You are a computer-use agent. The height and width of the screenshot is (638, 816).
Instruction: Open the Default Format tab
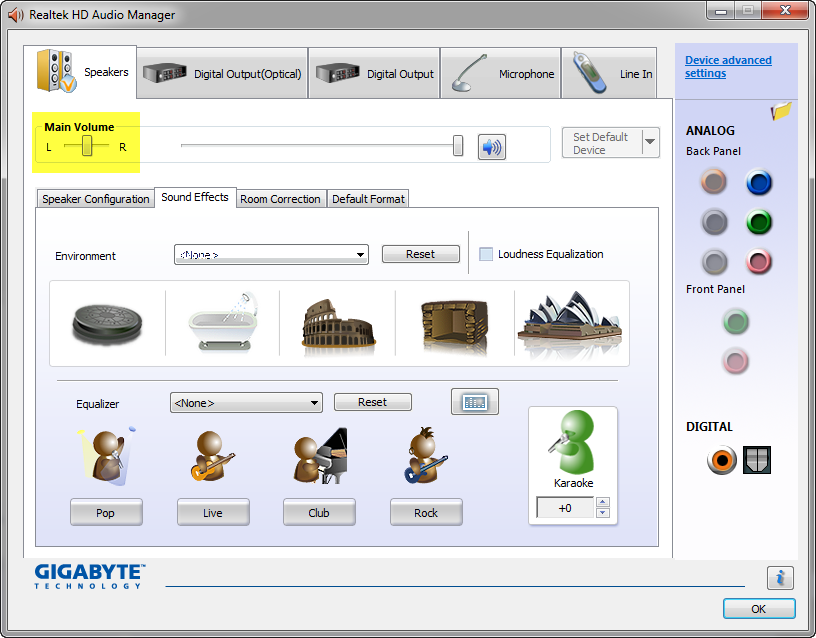368,199
